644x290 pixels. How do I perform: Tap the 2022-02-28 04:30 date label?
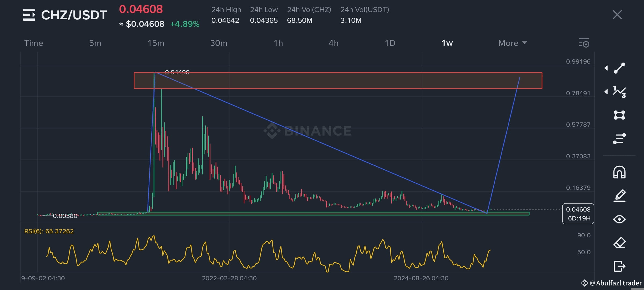pos(229,278)
